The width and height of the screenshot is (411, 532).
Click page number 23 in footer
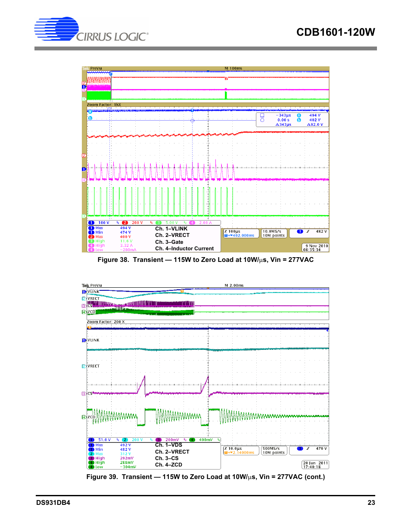pos(371,503)
